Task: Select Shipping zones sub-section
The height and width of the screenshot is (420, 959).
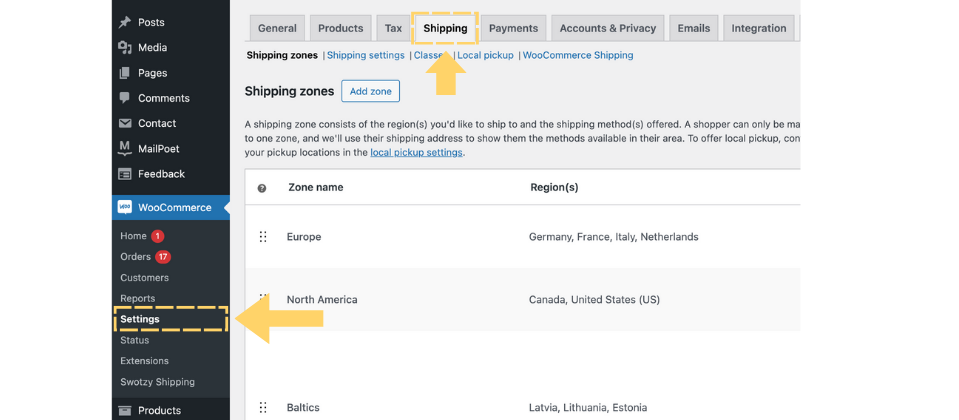Action: pos(282,55)
